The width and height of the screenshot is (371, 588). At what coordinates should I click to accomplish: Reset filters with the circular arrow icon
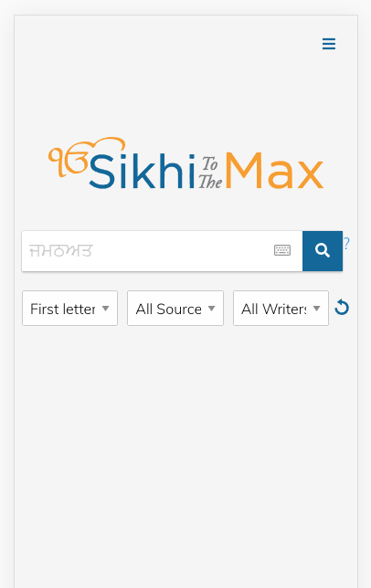pyautogui.click(x=342, y=308)
